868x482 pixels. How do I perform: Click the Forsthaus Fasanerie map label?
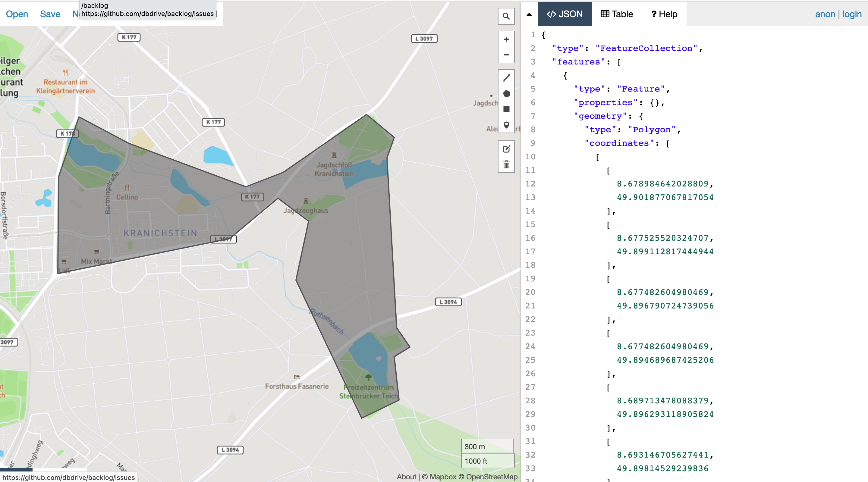coord(297,386)
